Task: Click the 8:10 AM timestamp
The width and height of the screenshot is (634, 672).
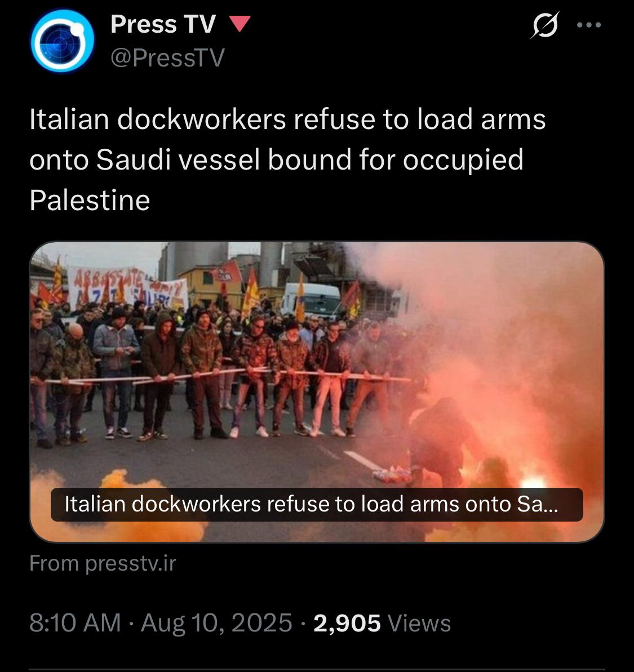Action: coord(76,623)
